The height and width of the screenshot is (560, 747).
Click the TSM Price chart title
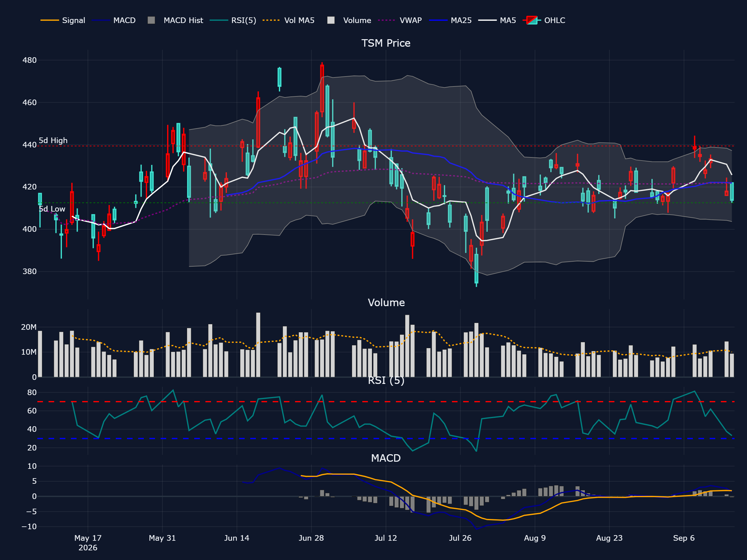tap(386, 43)
